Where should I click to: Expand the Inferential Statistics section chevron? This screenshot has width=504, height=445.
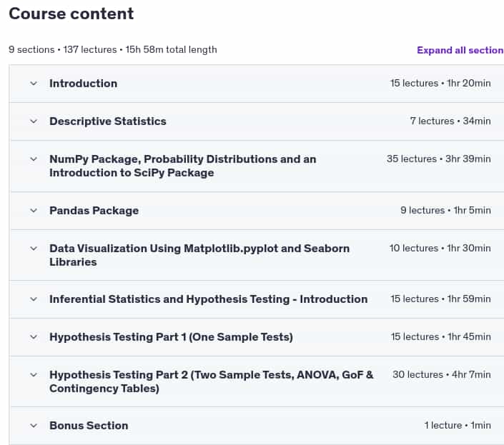click(34, 299)
